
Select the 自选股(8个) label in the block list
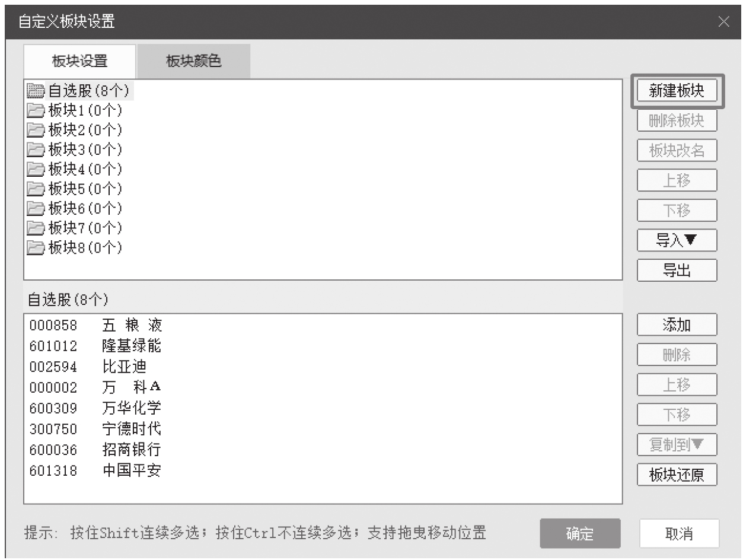[x=89, y=91]
